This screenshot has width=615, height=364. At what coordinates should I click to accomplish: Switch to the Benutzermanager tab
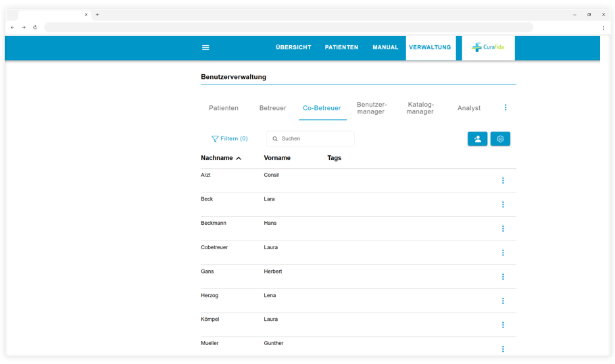[372, 108]
